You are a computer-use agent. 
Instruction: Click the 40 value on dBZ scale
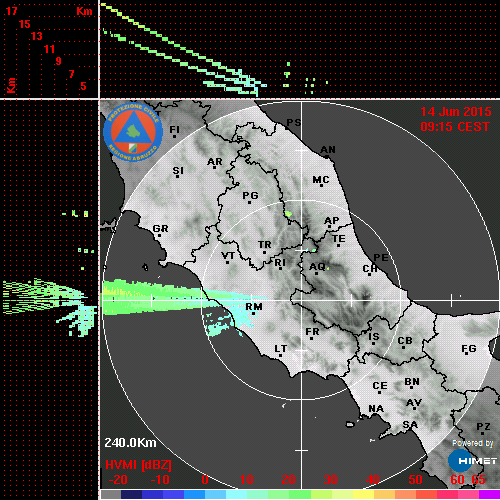pyautogui.click(x=373, y=480)
